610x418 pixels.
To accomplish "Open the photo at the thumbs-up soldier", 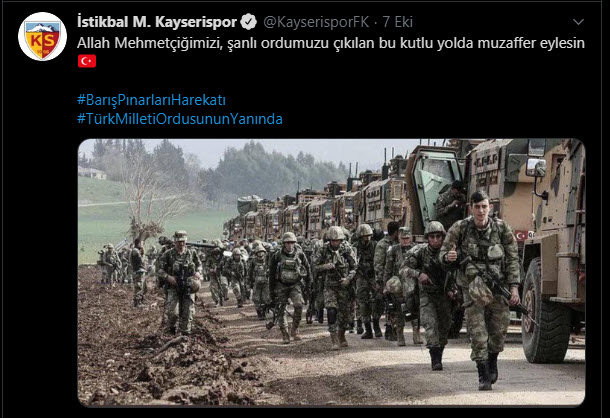I will [x=481, y=288].
